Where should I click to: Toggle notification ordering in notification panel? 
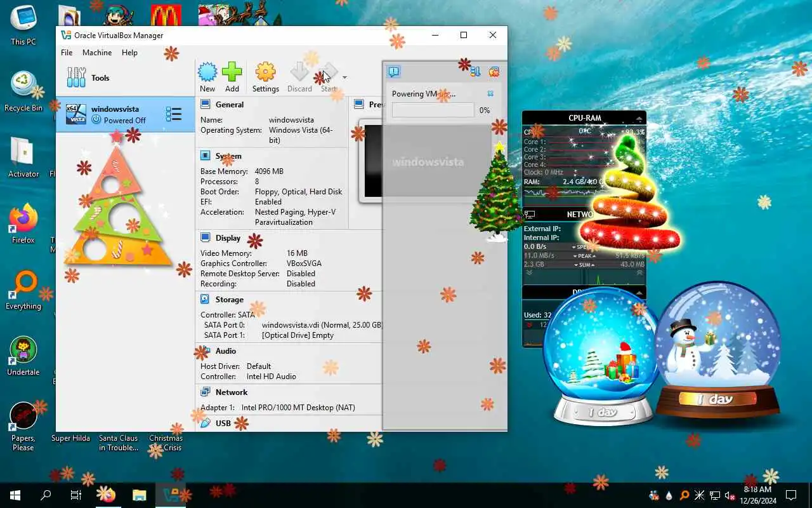coord(475,72)
